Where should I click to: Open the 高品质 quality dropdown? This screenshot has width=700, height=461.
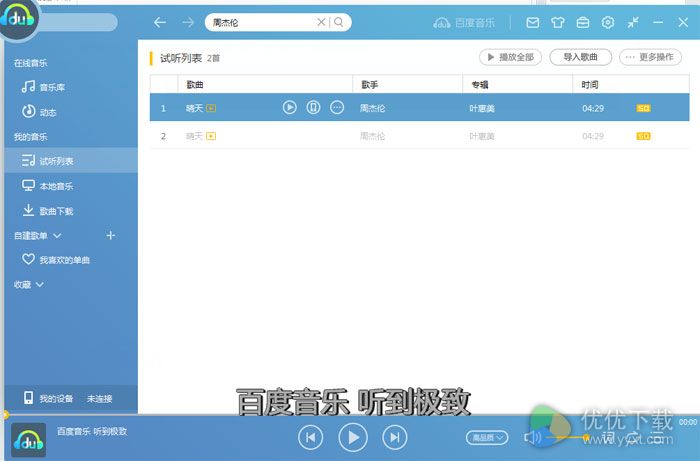click(487, 438)
